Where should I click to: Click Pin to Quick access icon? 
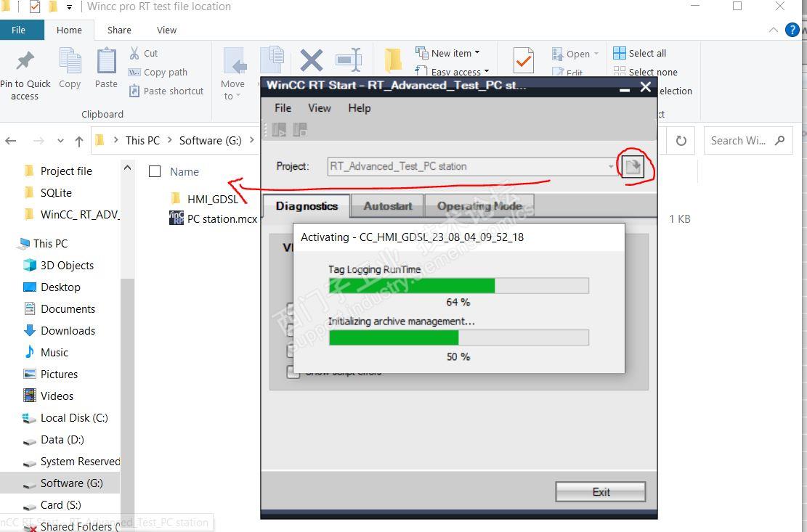point(25,62)
